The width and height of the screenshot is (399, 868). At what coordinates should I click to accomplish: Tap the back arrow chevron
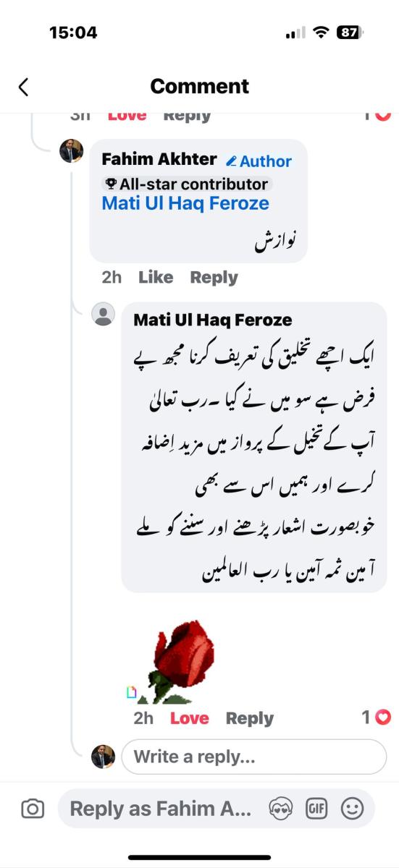tap(23, 87)
